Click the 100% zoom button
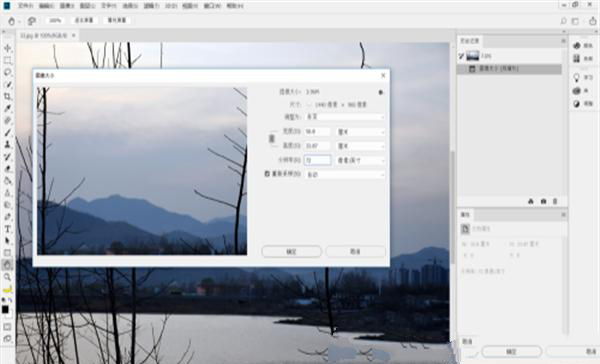This screenshot has height=364, width=600. pyautogui.click(x=55, y=20)
